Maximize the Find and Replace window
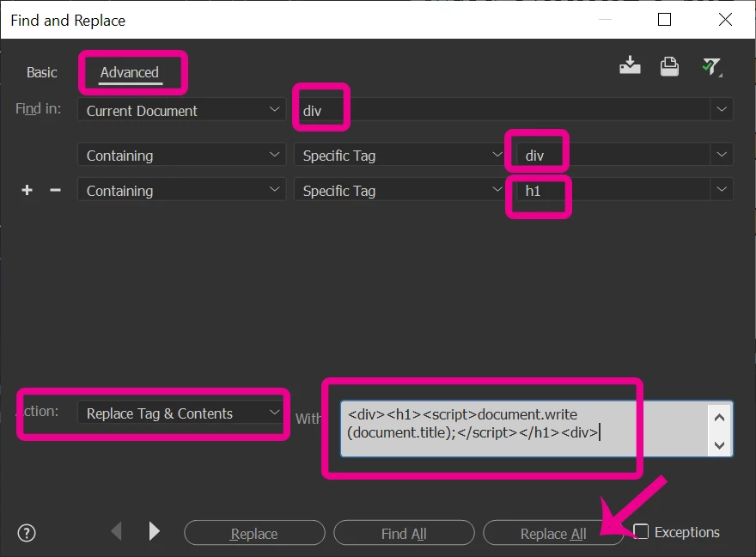Viewport: 756px width, 557px height. pyautogui.click(x=664, y=19)
